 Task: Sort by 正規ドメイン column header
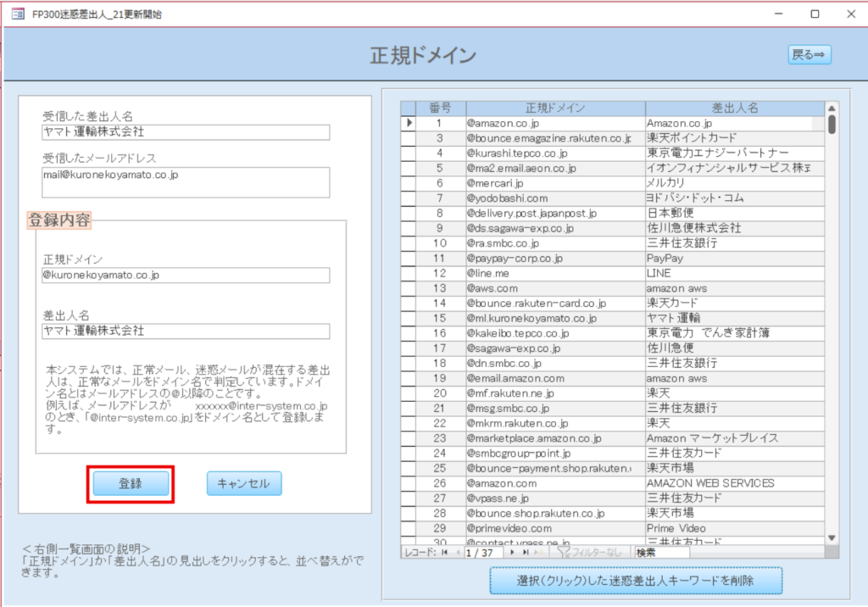coord(554,109)
